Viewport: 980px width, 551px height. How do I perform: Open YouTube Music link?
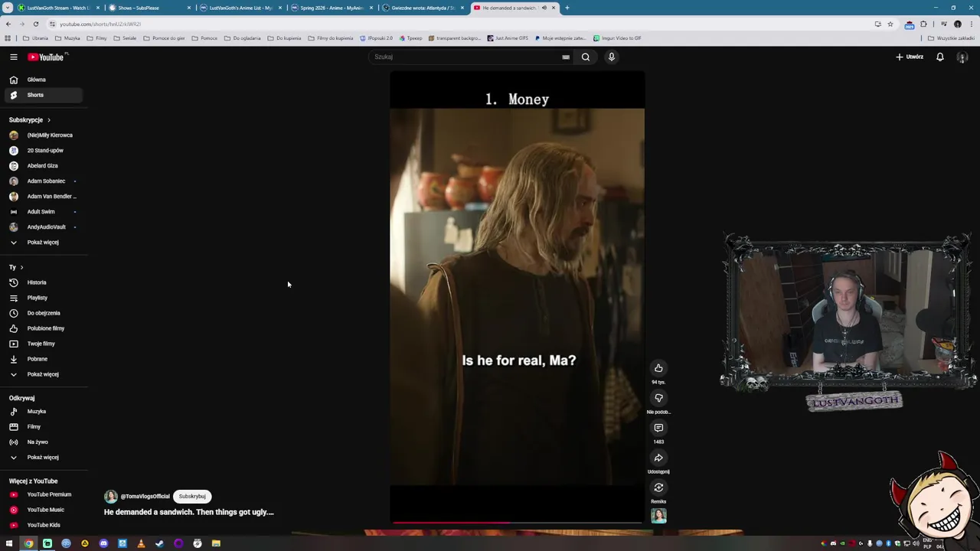[44, 510]
